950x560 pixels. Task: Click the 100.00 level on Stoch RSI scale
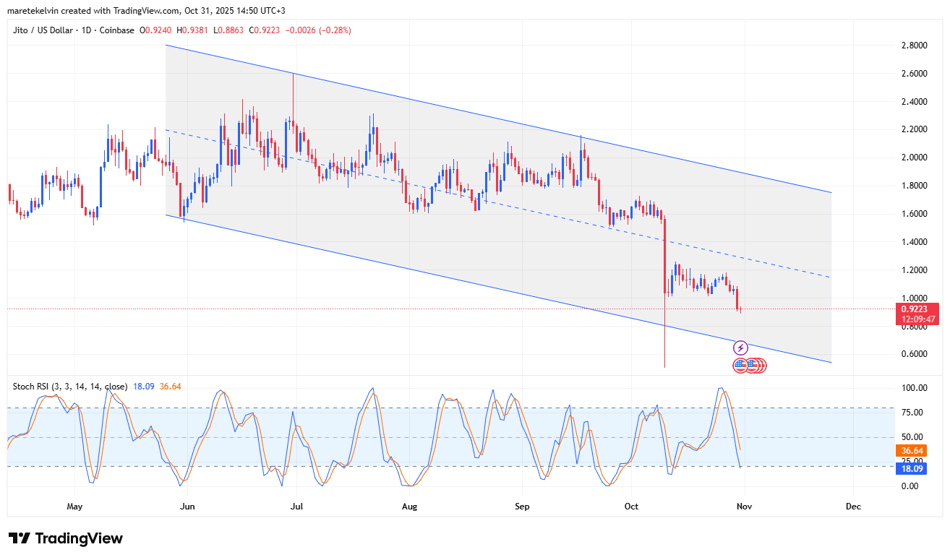pos(914,388)
